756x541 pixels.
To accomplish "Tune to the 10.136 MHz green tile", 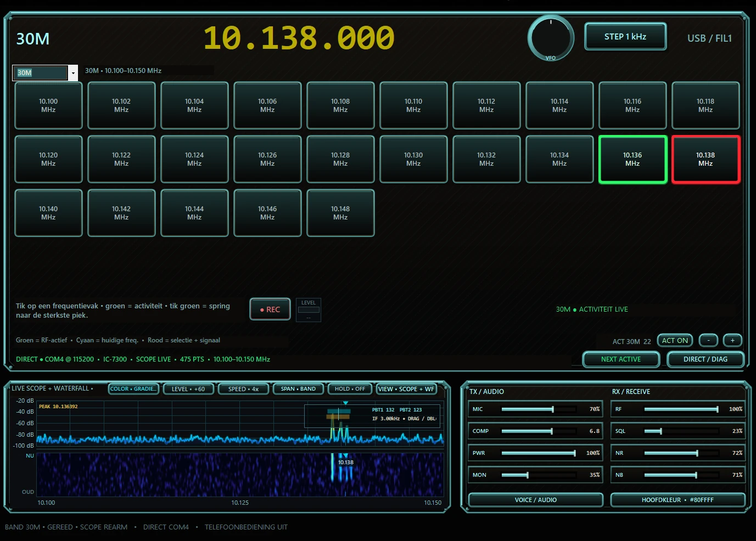I will [x=632, y=159].
